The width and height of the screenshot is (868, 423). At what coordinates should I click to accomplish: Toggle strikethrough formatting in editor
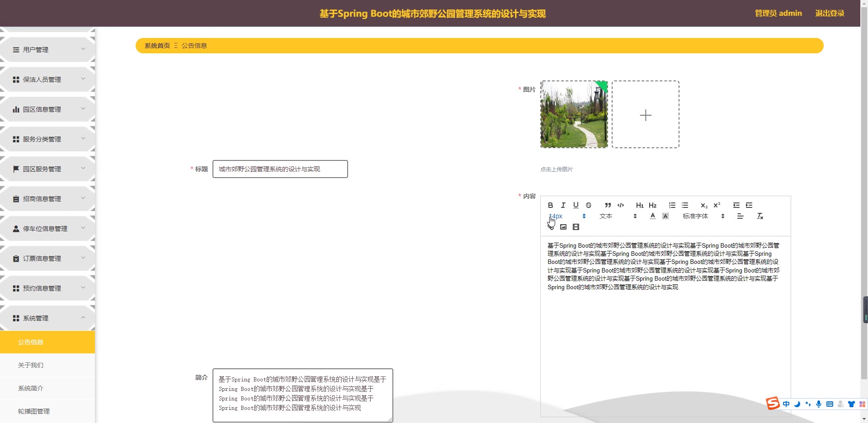click(588, 205)
